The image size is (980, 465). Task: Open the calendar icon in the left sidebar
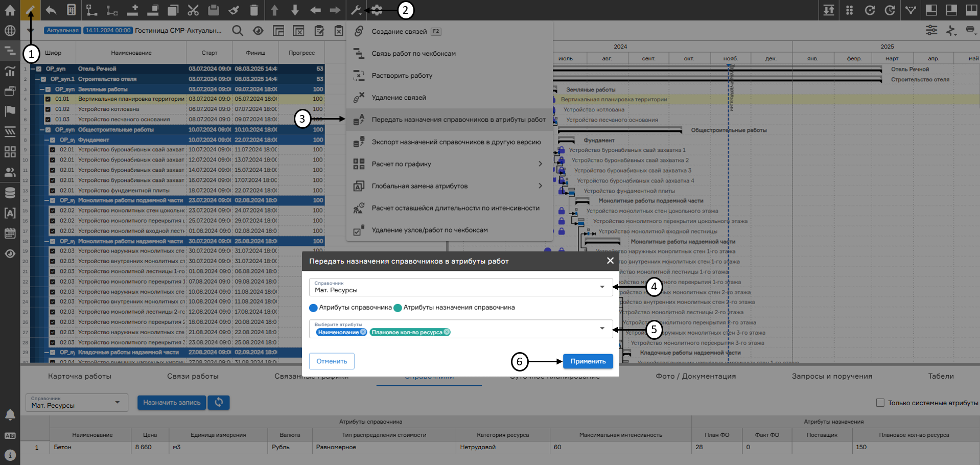[x=10, y=234]
